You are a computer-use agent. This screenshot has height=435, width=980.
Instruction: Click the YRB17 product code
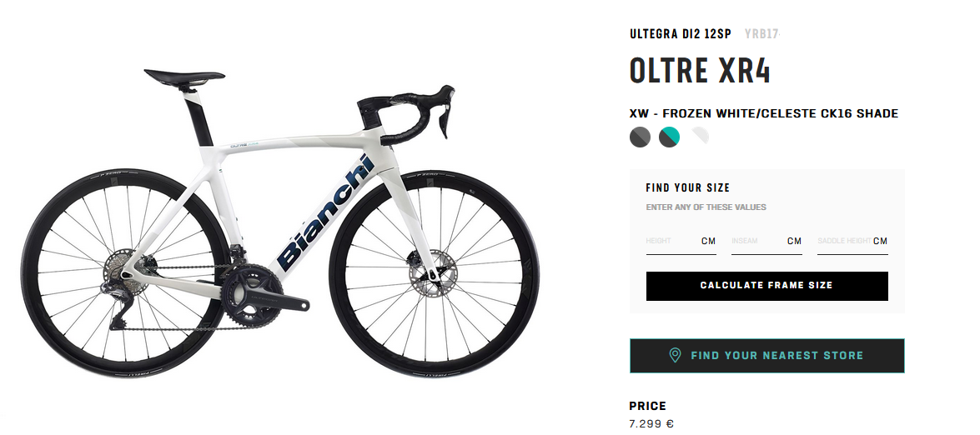pyautogui.click(x=761, y=33)
